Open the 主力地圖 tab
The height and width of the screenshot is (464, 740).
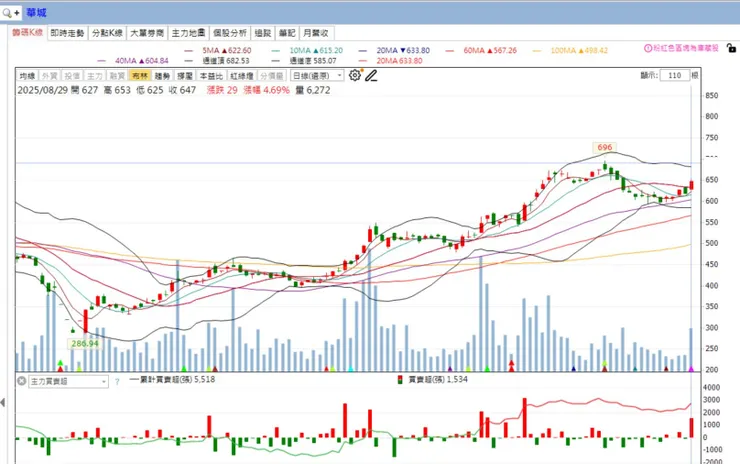tap(188, 33)
